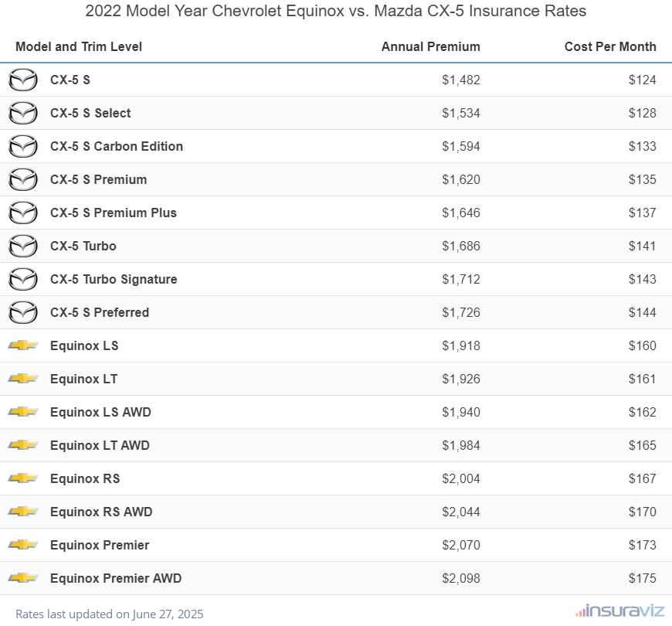Click Chevrolet bowtie beside Equinox RS AWD
Image resolution: width=672 pixels, height=626 pixels.
point(23,512)
